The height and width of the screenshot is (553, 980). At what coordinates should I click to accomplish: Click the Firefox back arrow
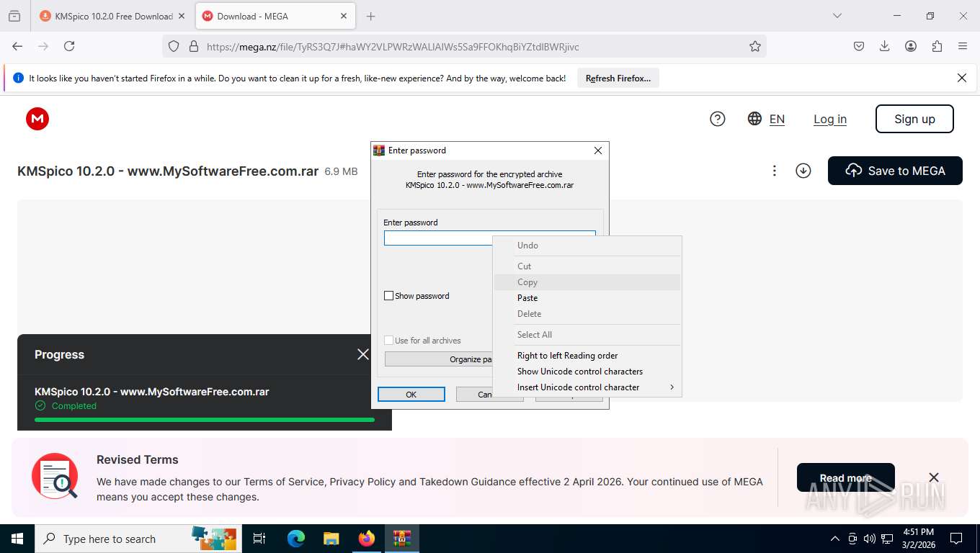[17, 46]
